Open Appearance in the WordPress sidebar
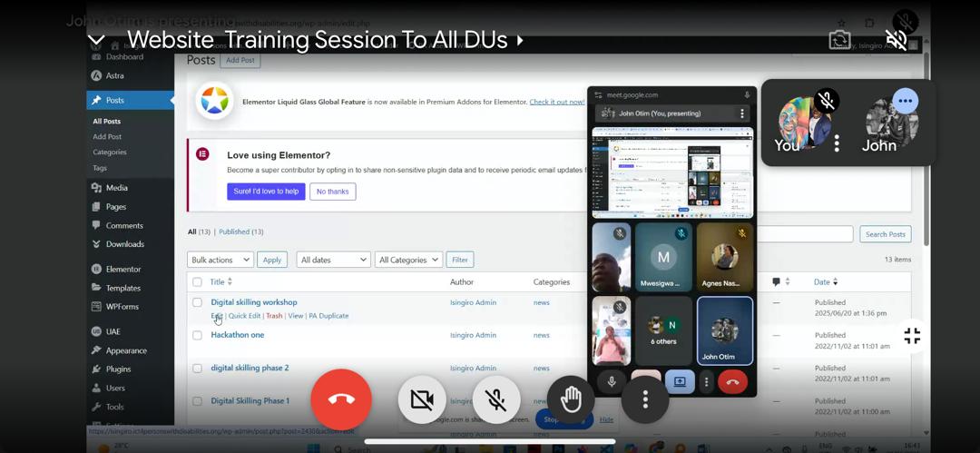980x453 pixels. click(x=126, y=350)
